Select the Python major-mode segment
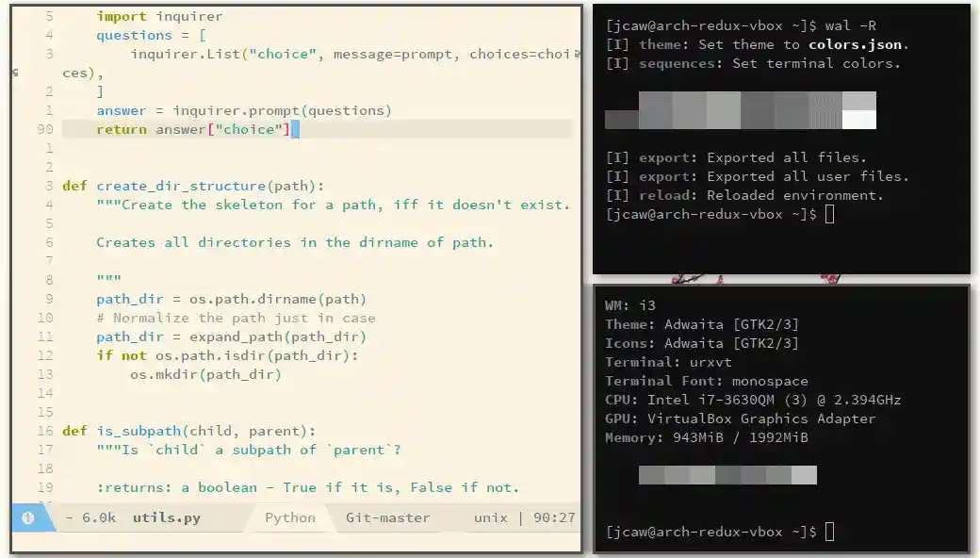Viewport: 980px width, 558px height. click(288, 517)
